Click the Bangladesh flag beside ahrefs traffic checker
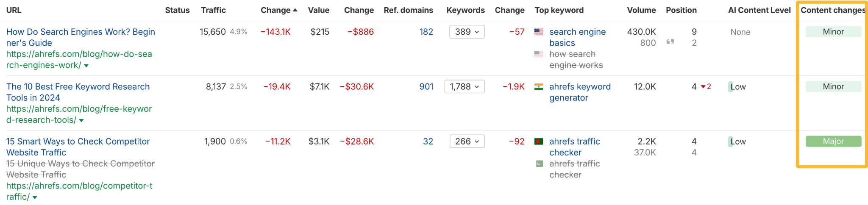 click(539, 141)
